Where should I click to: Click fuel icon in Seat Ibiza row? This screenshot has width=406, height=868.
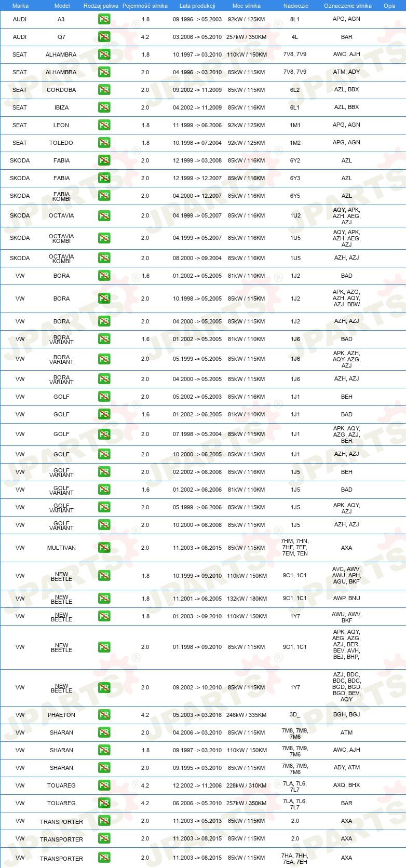pos(104,107)
